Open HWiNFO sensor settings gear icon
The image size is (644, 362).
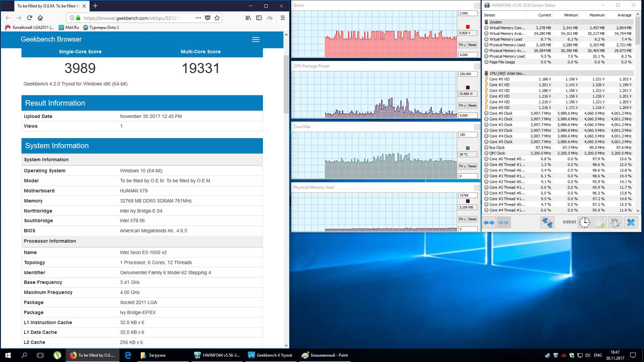pyautogui.click(x=615, y=223)
